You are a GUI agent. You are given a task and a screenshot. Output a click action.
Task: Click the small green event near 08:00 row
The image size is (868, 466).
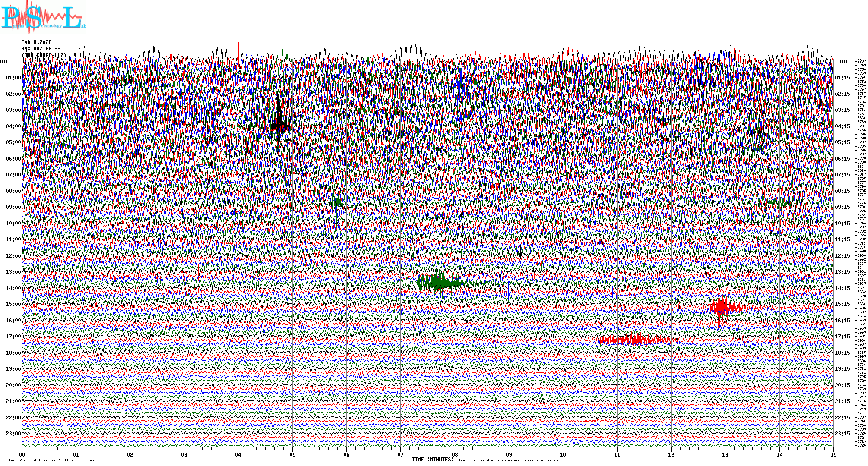(x=338, y=201)
